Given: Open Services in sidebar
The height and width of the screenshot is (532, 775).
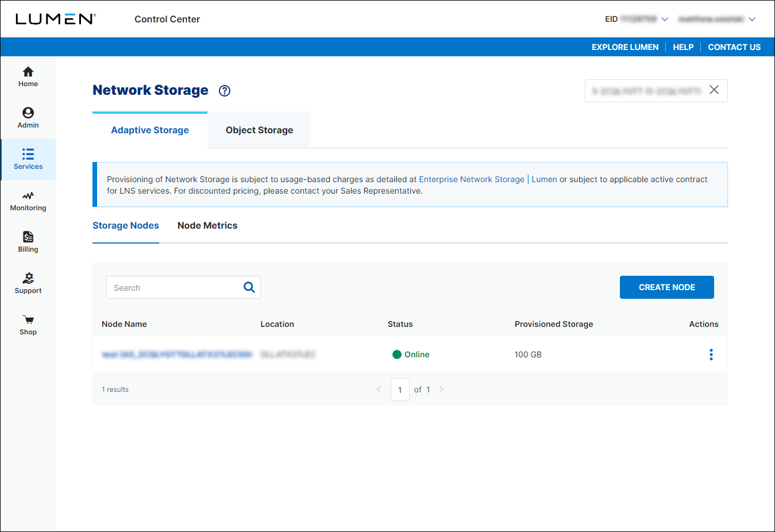Looking at the screenshot, I should pos(28,160).
